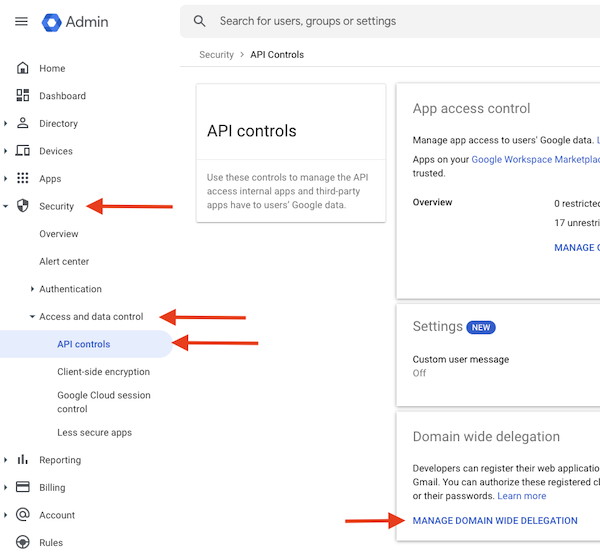Open Dashboard via its icon
Screen dimensions: 600x555
click(23, 96)
